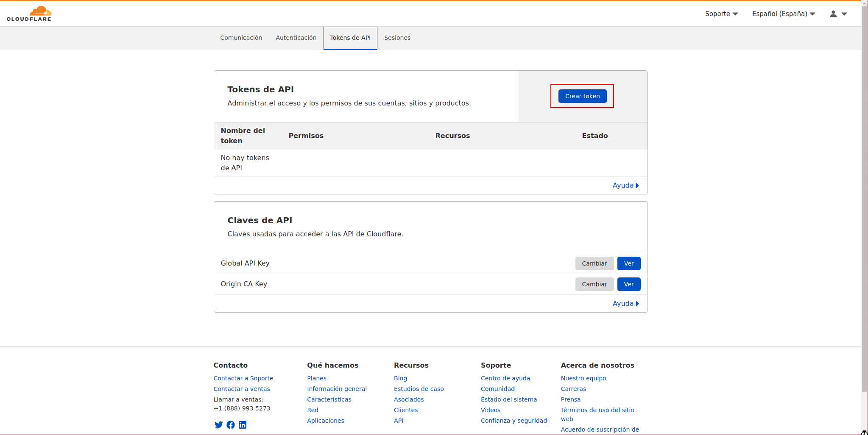The image size is (868, 435).
Task: Switch to the Autenticación tab
Action: pos(296,38)
